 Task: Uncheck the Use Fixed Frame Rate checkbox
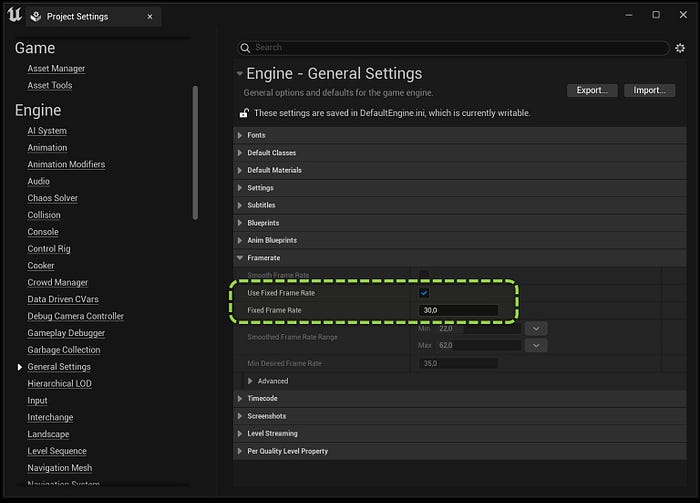[424, 293]
